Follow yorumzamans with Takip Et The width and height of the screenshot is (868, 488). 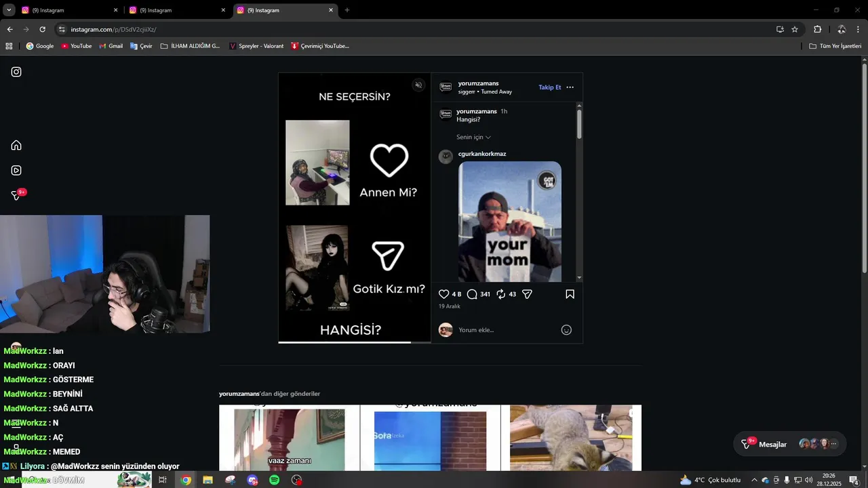point(550,87)
